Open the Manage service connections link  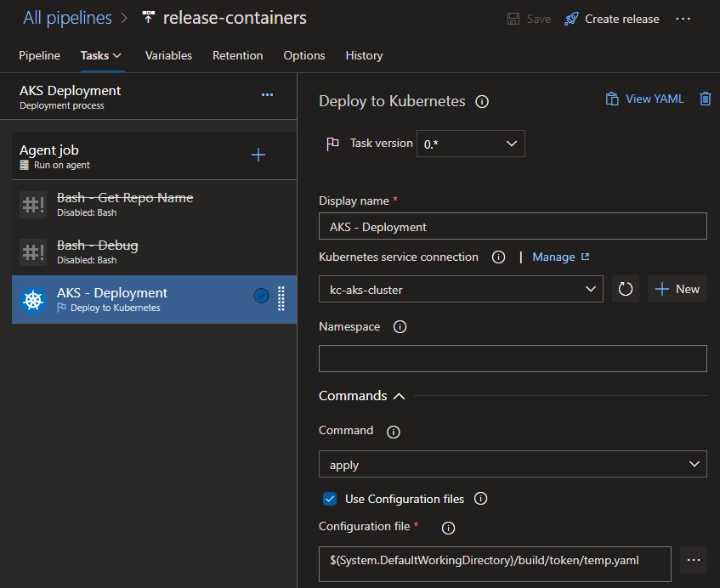click(x=561, y=257)
